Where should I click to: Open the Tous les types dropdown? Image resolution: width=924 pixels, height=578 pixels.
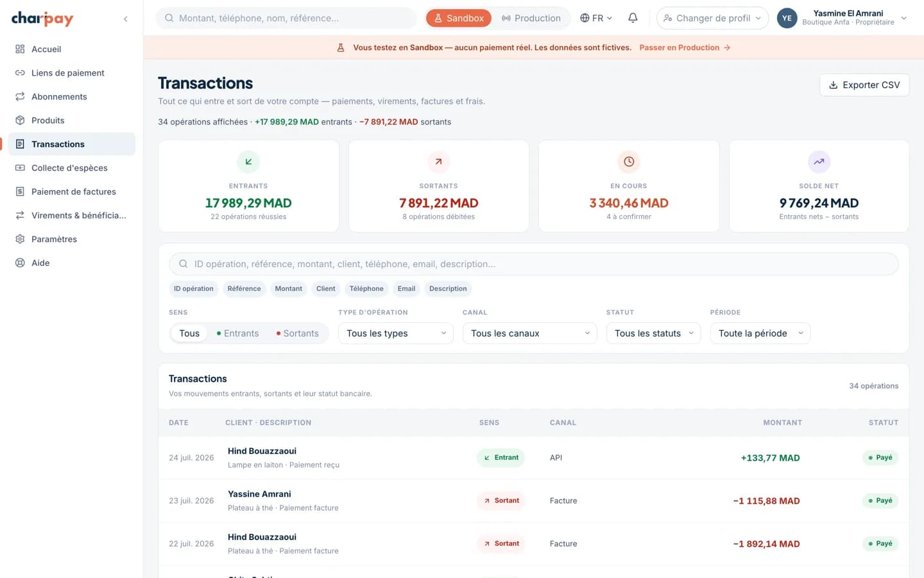(396, 333)
